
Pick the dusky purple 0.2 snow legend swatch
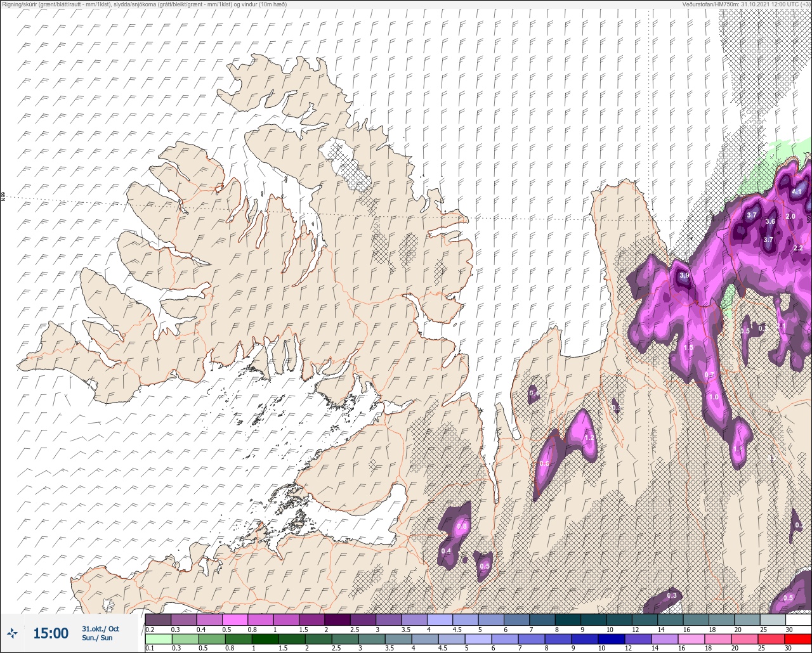tap(158, 619)
